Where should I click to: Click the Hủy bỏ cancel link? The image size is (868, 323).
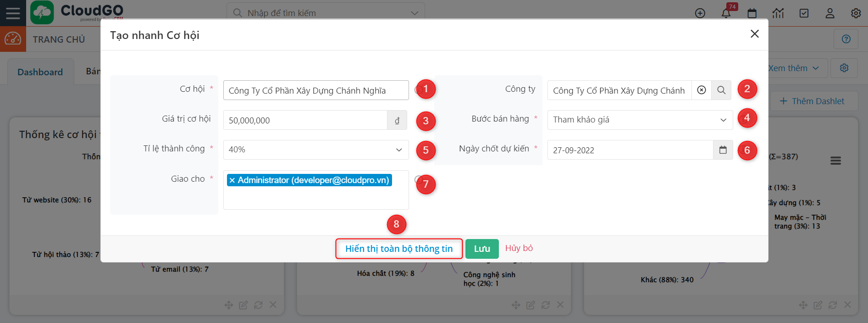519,248
